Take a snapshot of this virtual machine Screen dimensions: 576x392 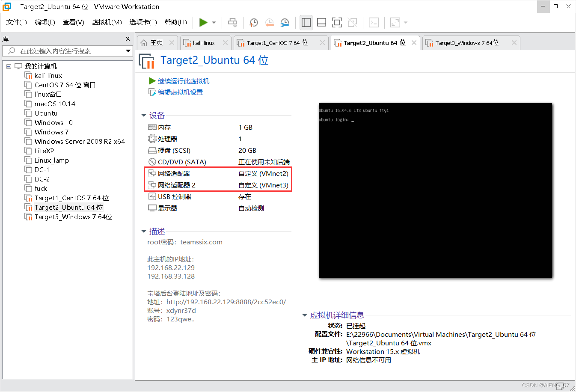click(x=254, y=22)
